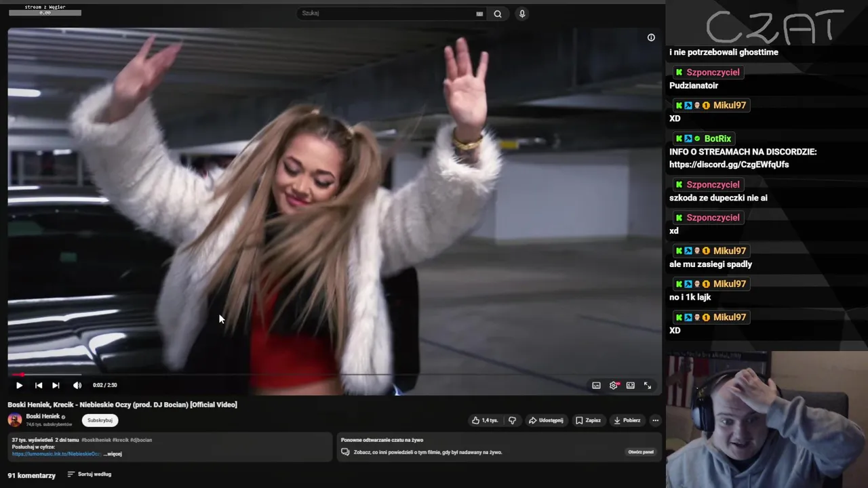
Task: Mute the video with the speaker icon
Action: point(77,385)
